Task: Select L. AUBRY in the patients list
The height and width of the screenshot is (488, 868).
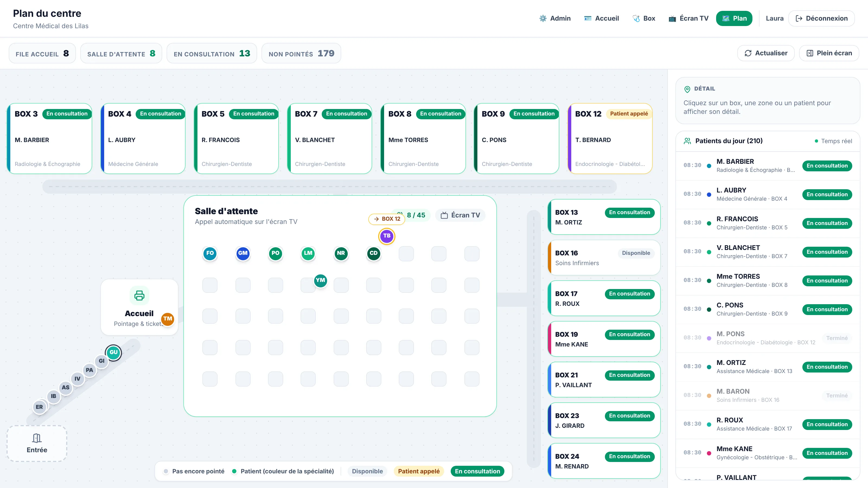Action: point(768,194)
